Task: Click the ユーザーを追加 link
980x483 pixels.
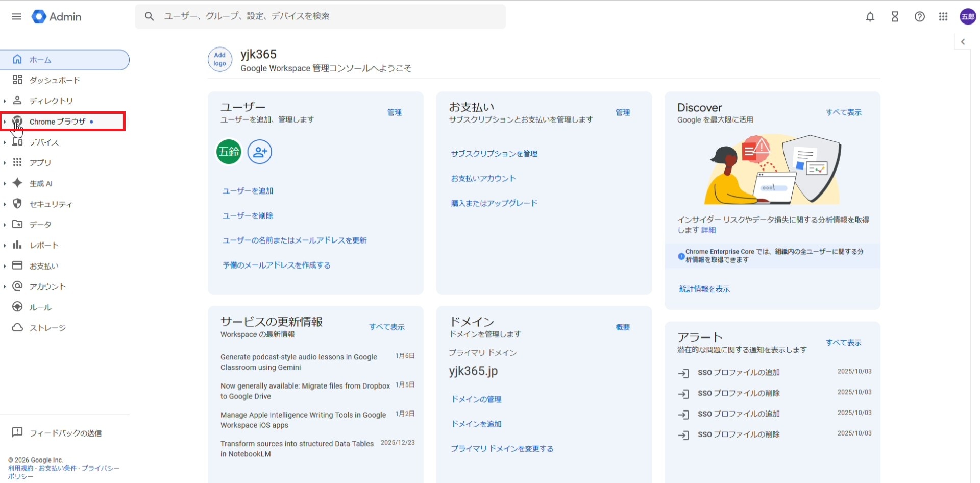Action: 248,191
